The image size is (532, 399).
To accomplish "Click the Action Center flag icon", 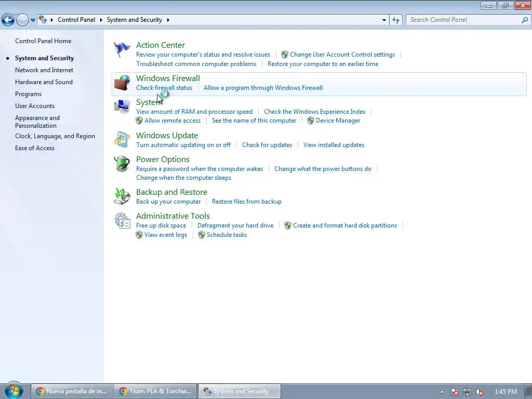I will click(122, 49).
